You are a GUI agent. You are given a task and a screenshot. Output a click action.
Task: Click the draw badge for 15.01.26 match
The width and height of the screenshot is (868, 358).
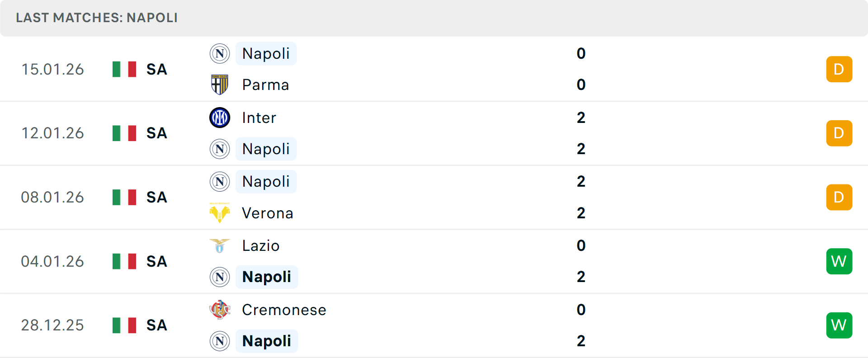[839, 69]
